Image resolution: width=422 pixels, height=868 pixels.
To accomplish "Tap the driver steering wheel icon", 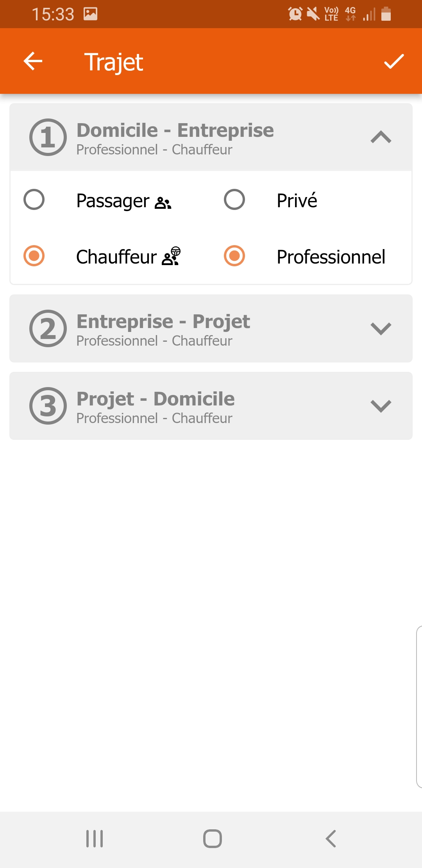I will click(172, 256).
